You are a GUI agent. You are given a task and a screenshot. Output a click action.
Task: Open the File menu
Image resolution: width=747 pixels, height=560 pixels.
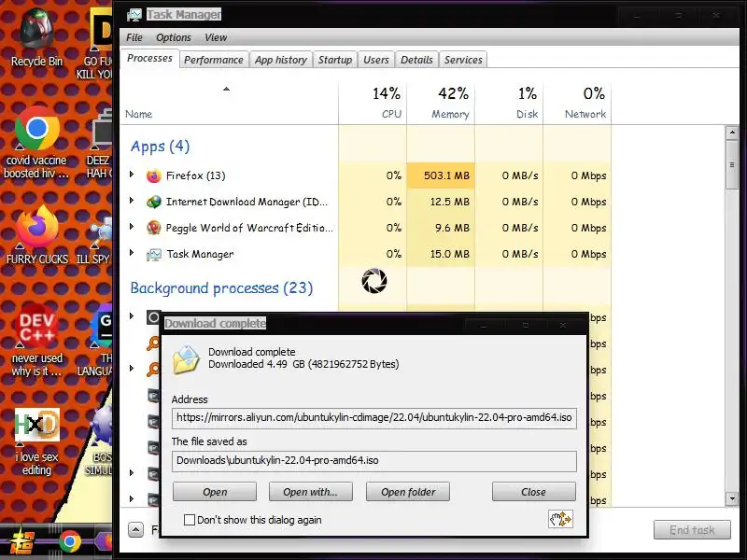coord(134,37)
